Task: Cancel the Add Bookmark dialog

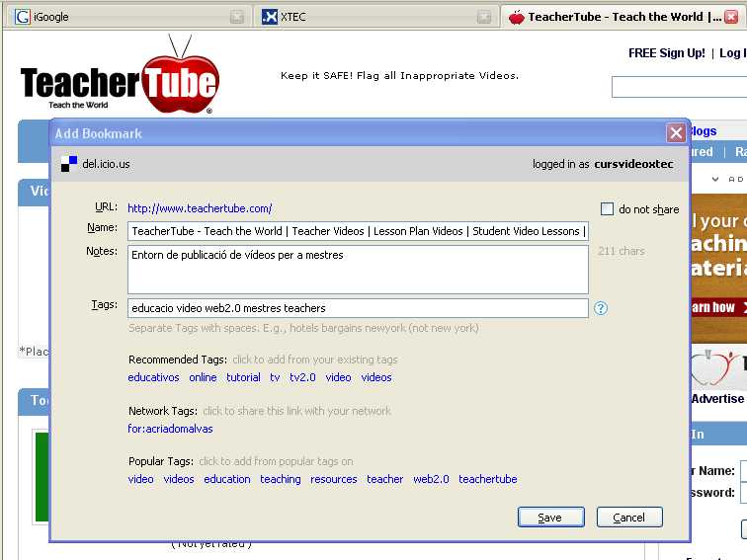Action: [629, 518]
